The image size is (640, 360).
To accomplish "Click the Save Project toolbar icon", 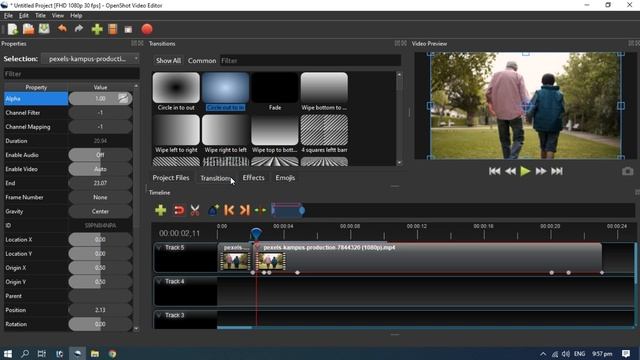I will (44, 29).
